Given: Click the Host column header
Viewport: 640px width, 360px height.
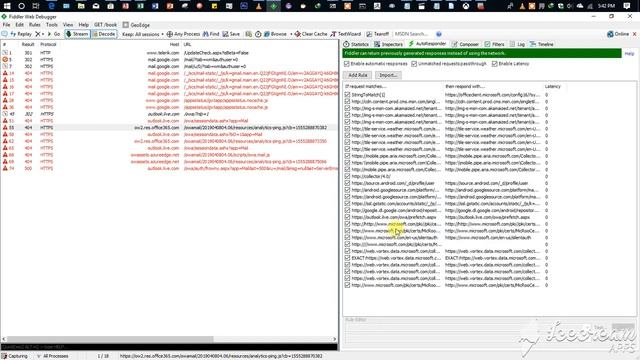Looking at the screenshot, I should (174, 44).
